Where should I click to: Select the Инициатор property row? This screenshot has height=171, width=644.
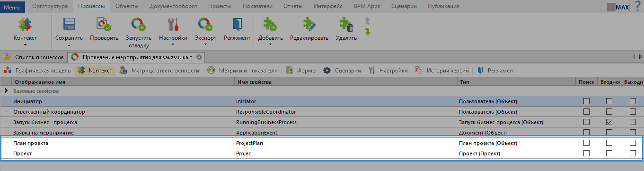click(322, 101)
